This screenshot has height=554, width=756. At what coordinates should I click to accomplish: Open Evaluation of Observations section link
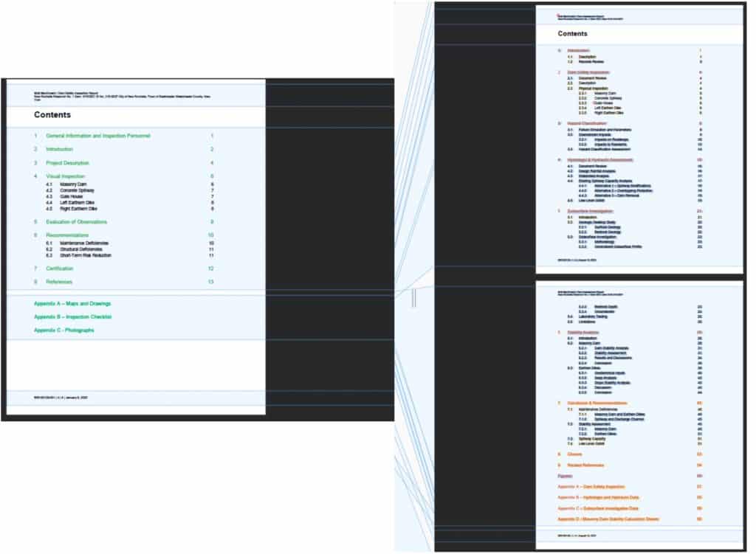point(78,221)
